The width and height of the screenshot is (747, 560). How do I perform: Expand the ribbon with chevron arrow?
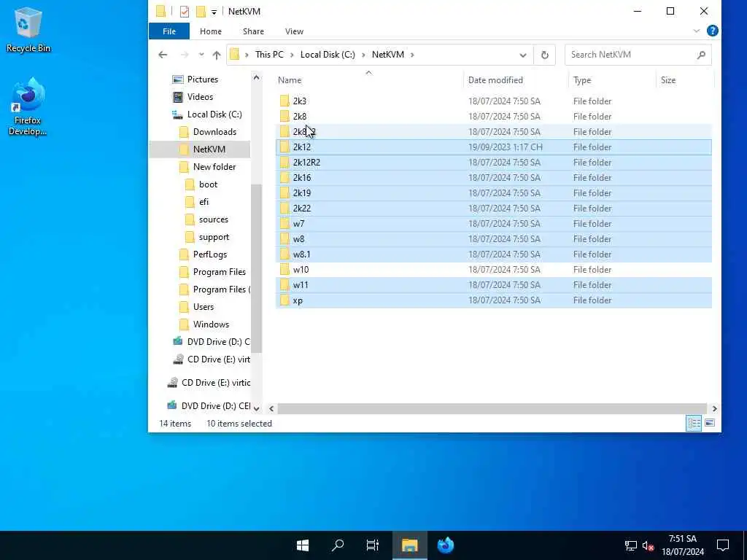click(x=696, y=31)
